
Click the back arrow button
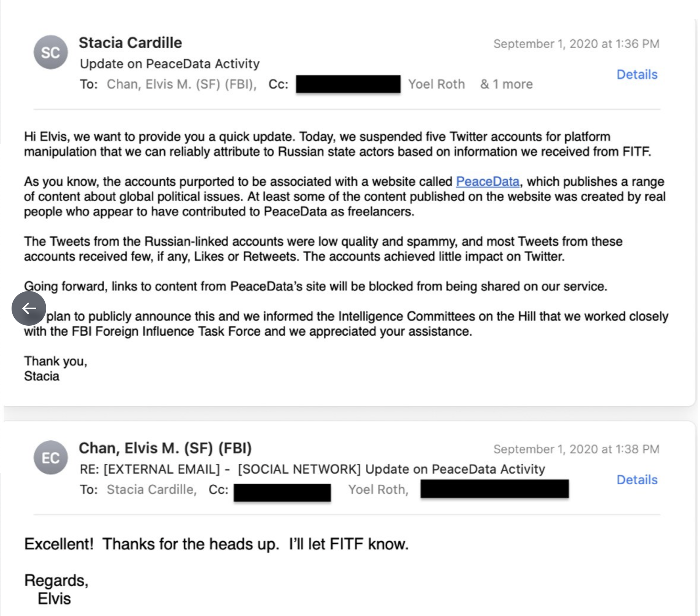click(29, 308)
